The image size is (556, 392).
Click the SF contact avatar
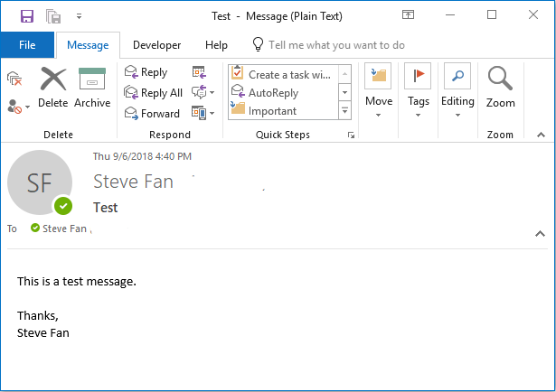(40, 182)
